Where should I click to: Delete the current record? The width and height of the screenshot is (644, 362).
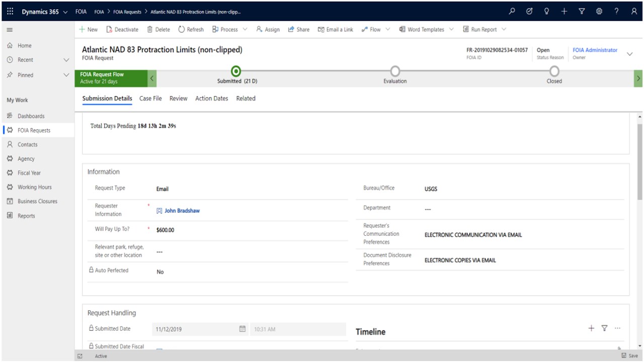point(158,30)
